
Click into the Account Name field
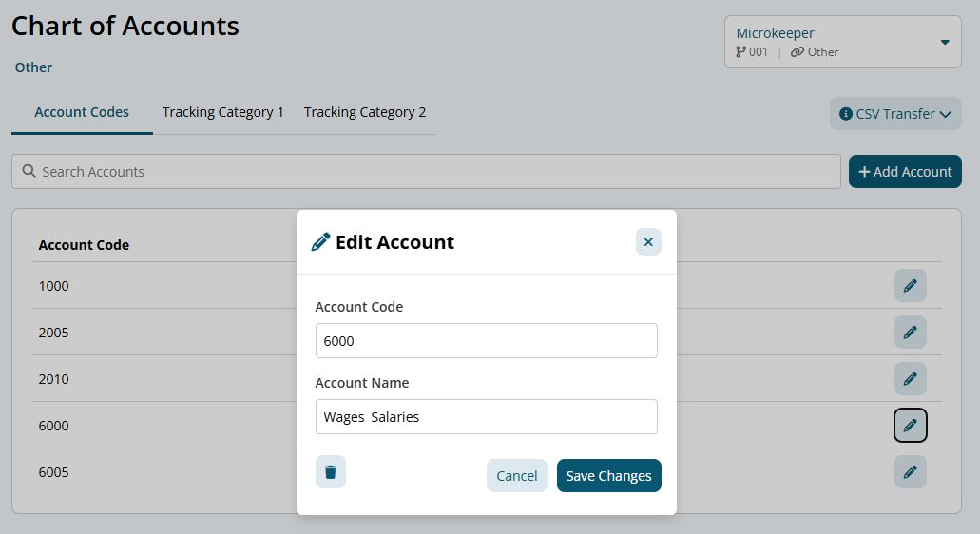(x=486, y=416)
